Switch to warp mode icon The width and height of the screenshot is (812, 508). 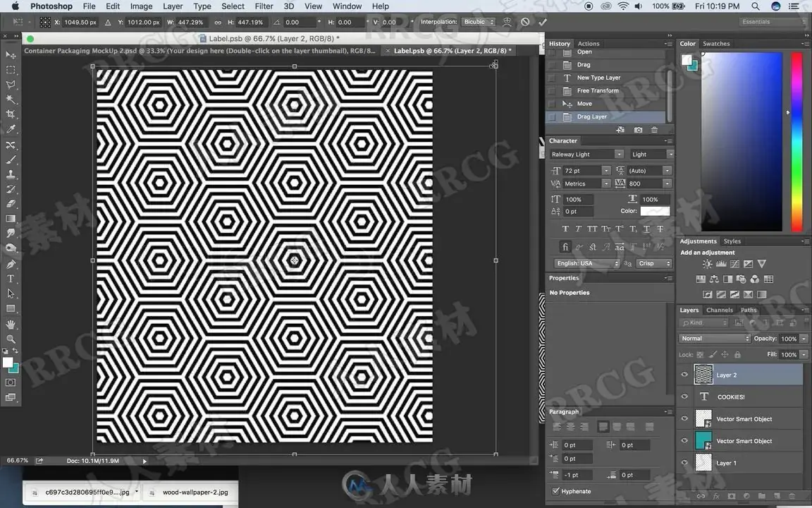click(507, 22)
